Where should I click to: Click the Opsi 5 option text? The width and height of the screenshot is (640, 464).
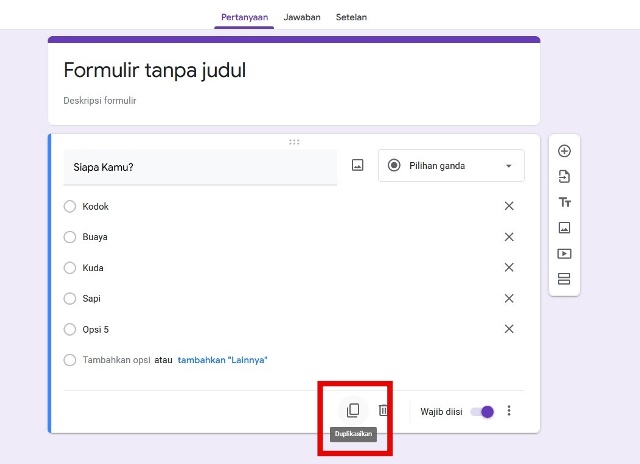click(x=96, y=329)
